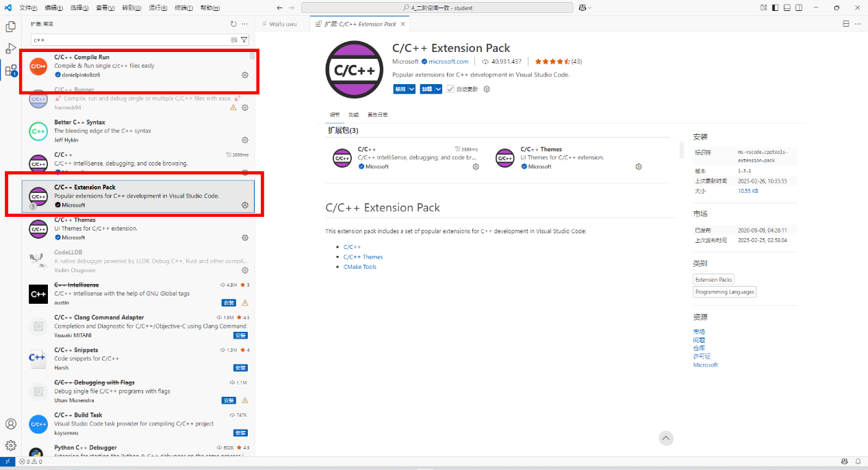The width and height of the screenshot is (868, 470).
Task: Click the Programming Languages category tag
Action: pos(724,292)
